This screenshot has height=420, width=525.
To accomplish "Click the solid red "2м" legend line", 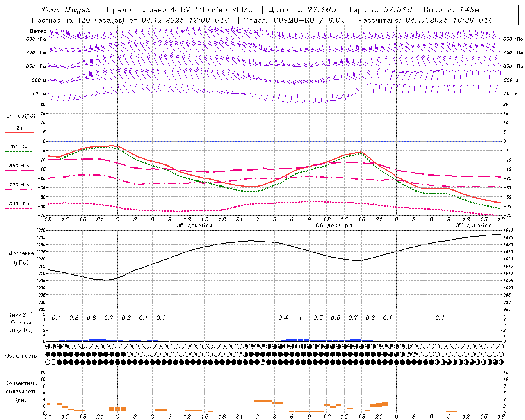I will pos(19,132).
